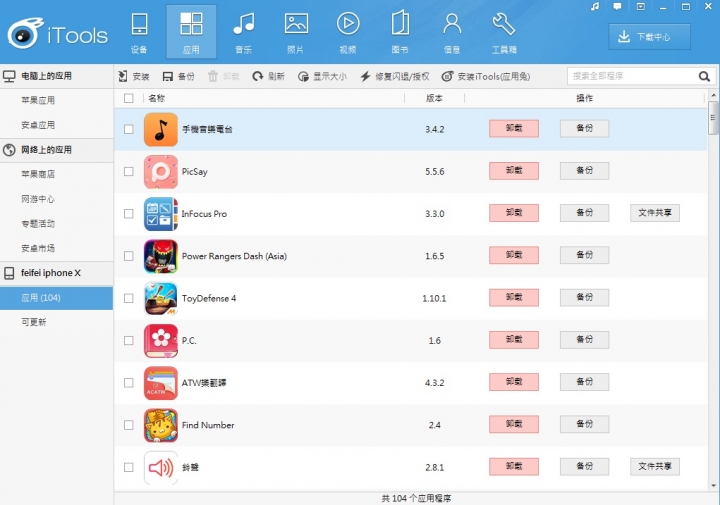
Task: Focus the app search input field
Action: 633,76
